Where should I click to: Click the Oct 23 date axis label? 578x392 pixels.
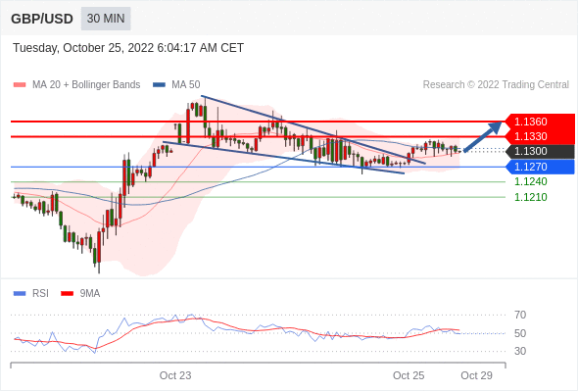pyautogui.click(x=175, y=375)
